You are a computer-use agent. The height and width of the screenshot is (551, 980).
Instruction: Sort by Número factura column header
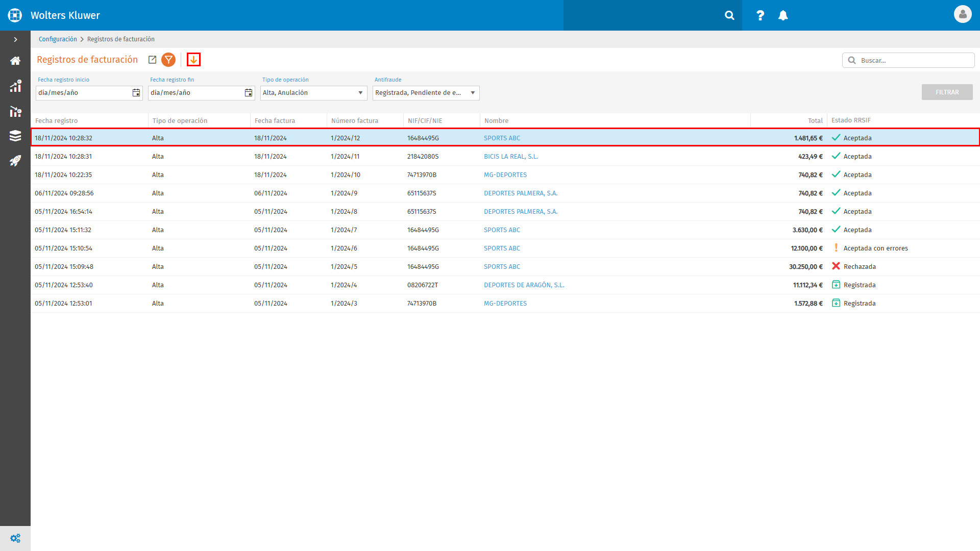pos(355,121)
